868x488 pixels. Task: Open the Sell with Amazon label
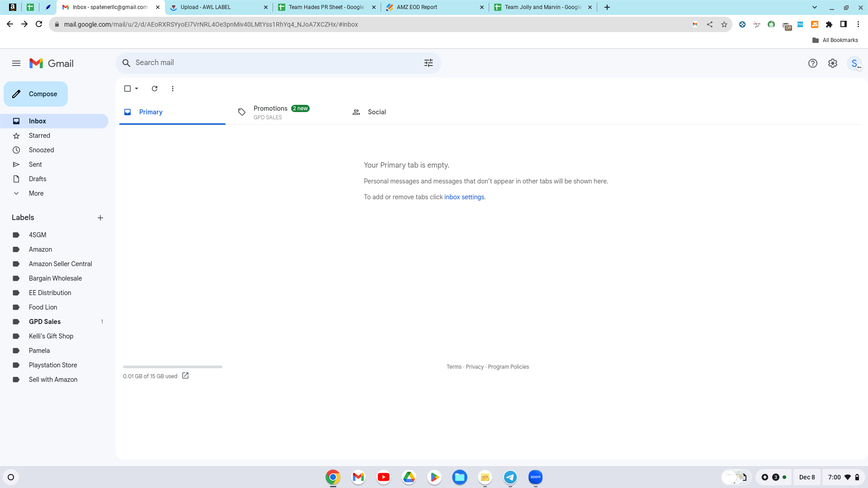tap(54, 380)
